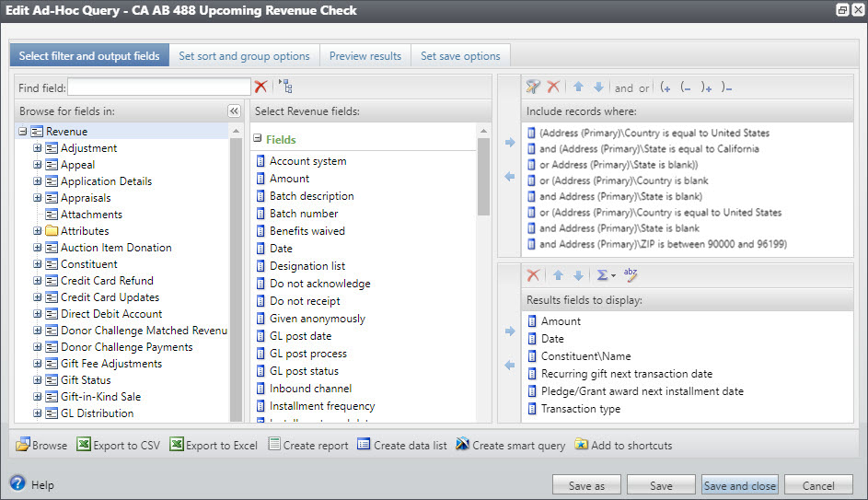
Task: Click Save and close
Action: [x=739, y=485]
